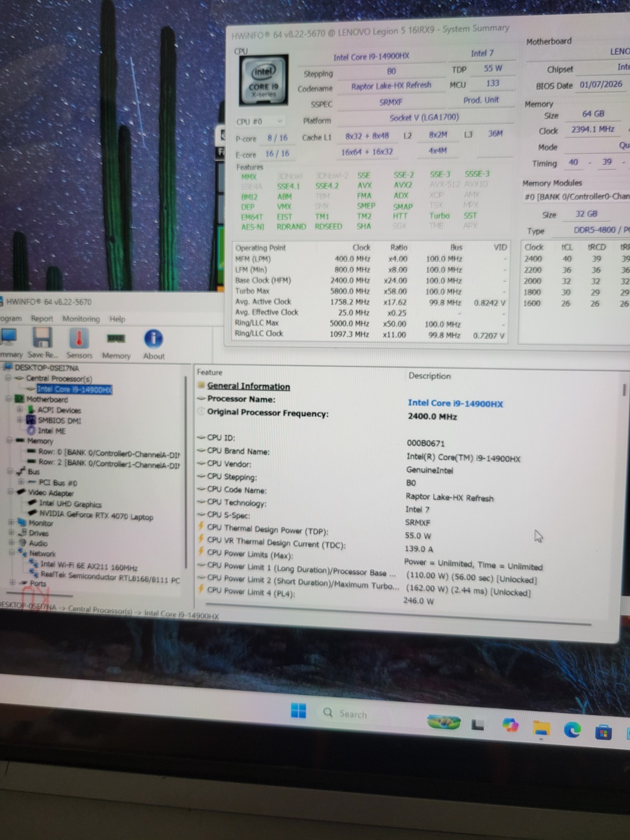630x840 pixels.
Task: Click the details pane horizontal scrollbar
Action: click(x=399, y=614)
